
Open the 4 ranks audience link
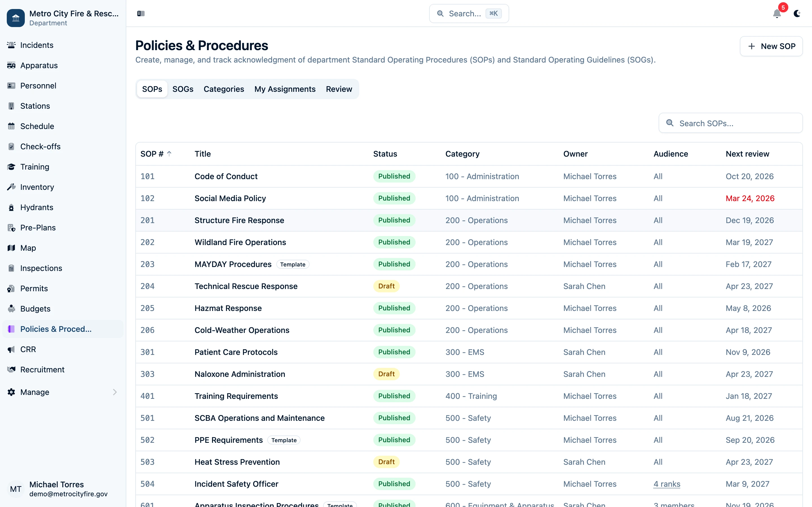coord(667,484)
